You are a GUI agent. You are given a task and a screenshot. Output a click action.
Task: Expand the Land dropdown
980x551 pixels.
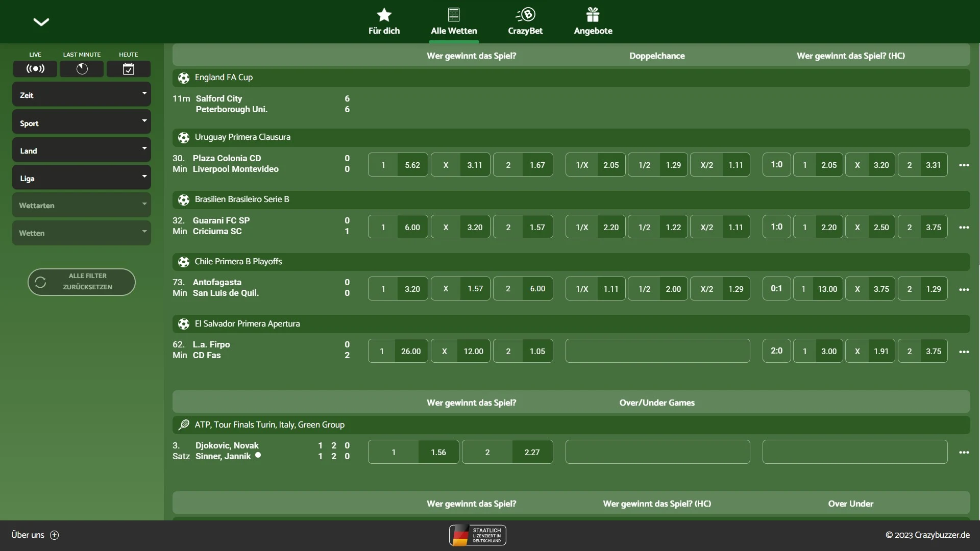click(x=82, y=150)
